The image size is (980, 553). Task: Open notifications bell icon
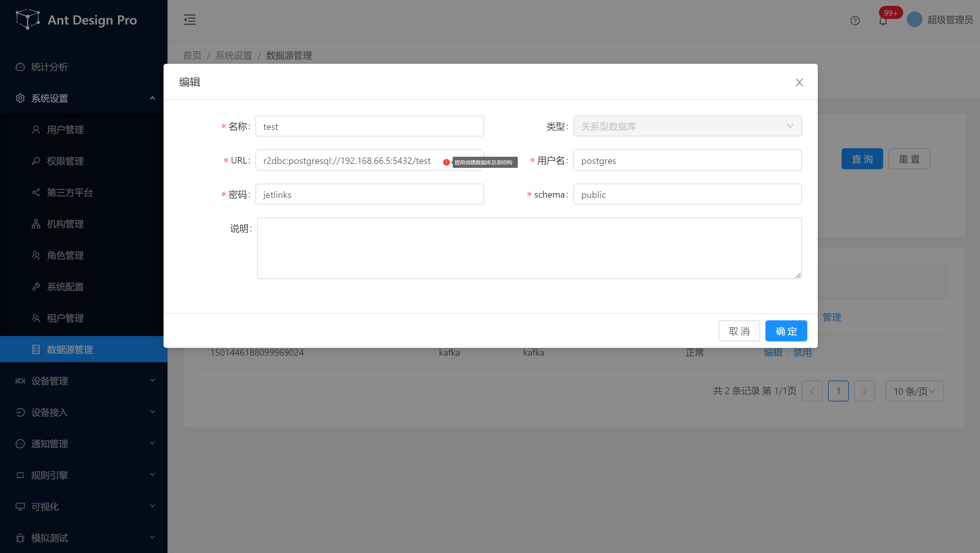click(x=884, y=21)
